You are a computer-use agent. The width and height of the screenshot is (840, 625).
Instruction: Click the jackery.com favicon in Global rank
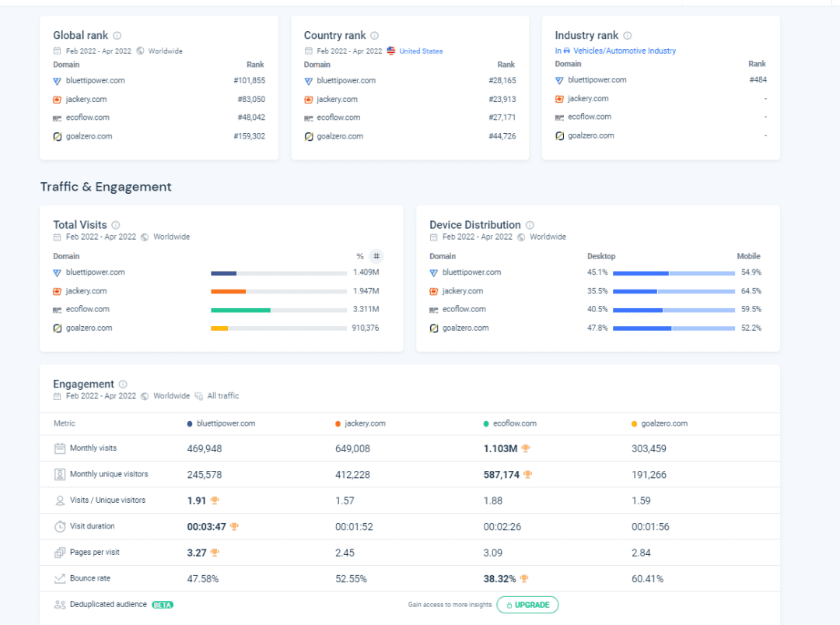57,100
